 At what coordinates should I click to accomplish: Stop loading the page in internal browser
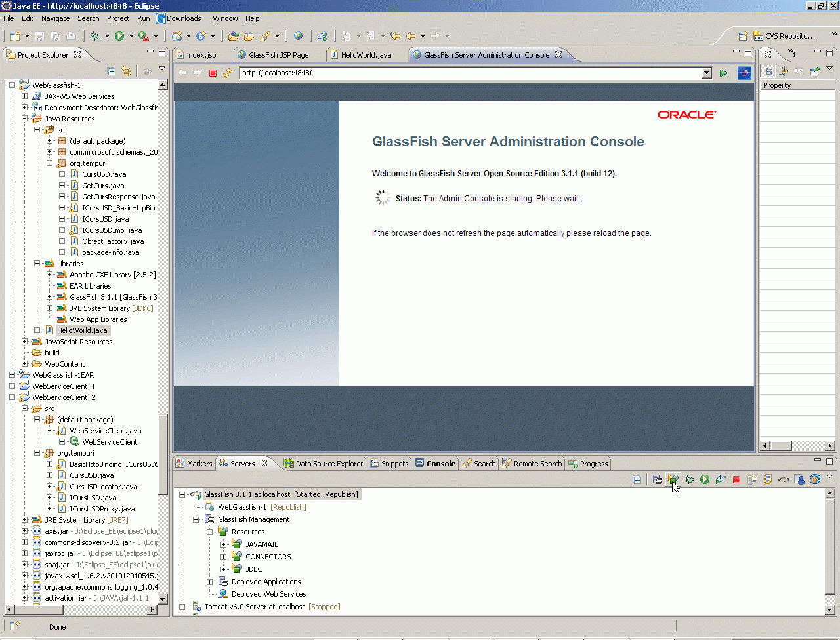213,73
